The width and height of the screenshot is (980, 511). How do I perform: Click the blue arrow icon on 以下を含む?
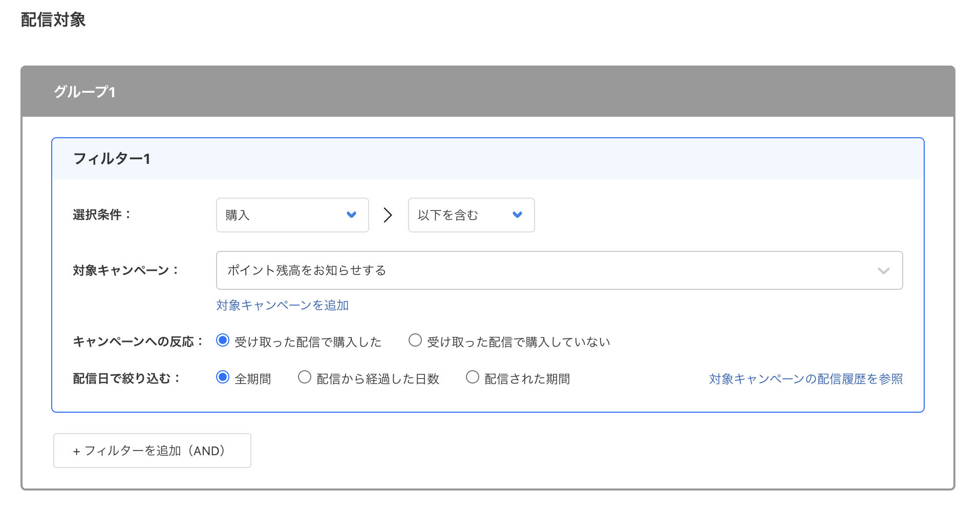[517, 215]
